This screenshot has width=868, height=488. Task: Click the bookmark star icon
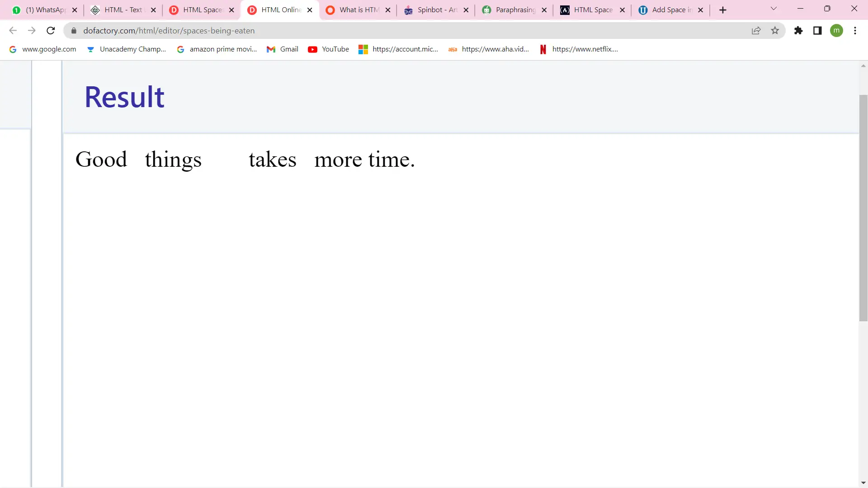[775, 30]
